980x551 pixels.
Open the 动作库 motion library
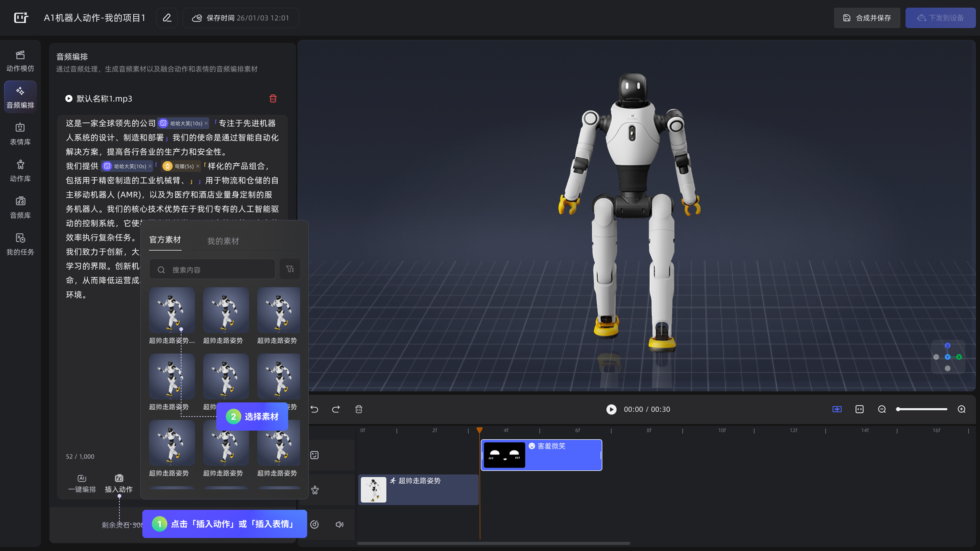(x=20, y=171)
